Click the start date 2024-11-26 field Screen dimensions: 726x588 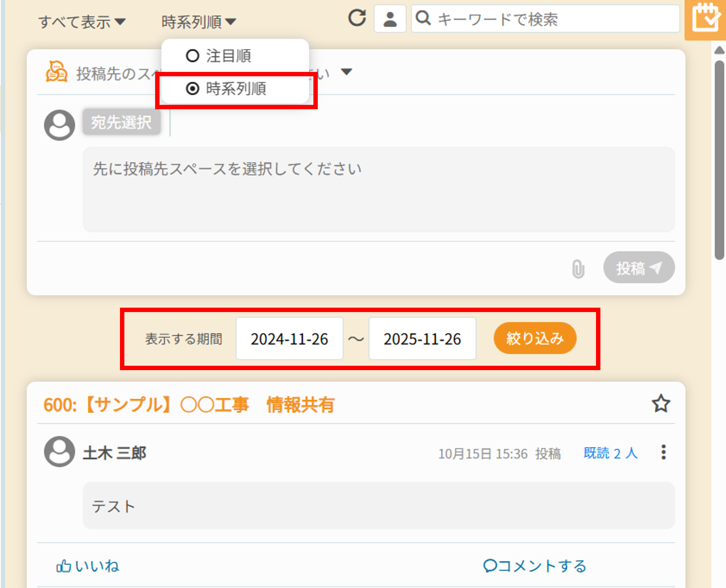point(289,339)
